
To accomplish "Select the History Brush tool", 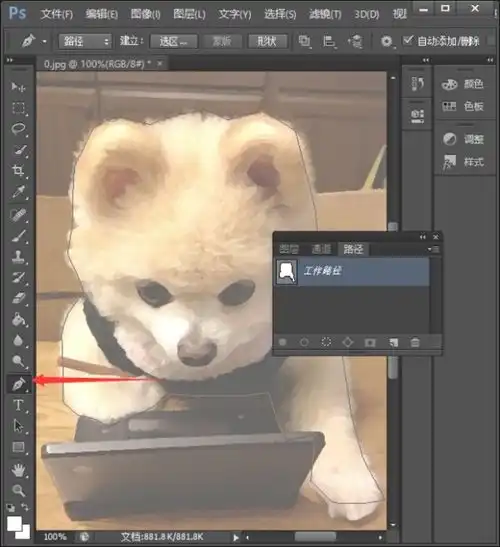I will coord(18,278).
